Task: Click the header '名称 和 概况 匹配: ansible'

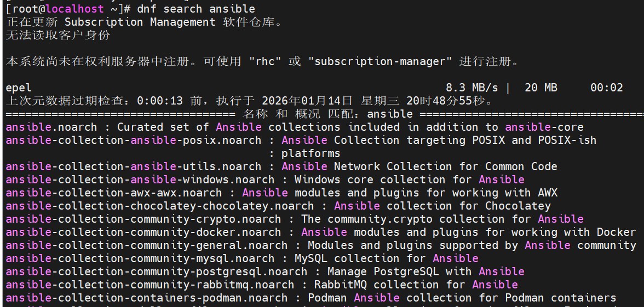Action: coord(327,114)
